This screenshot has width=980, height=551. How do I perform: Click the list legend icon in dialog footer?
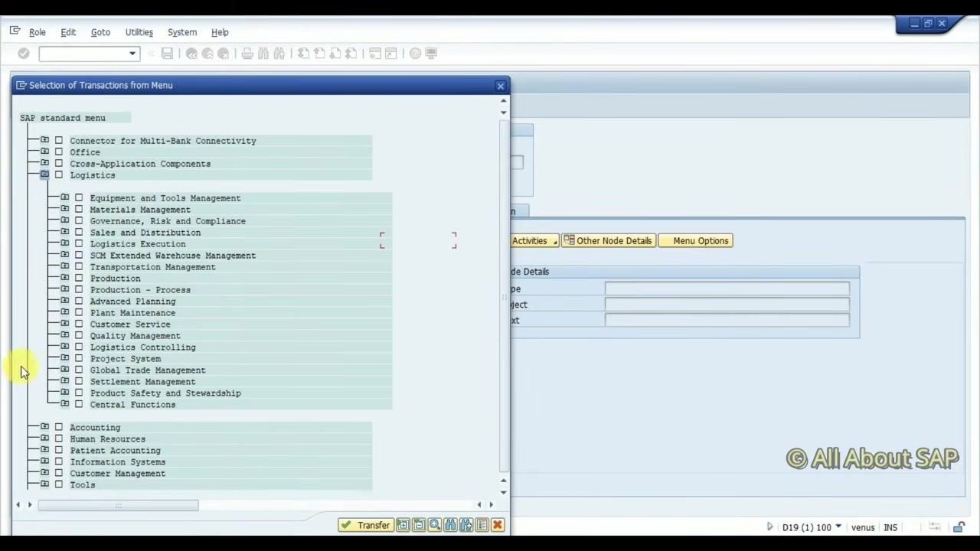[482, 525]
